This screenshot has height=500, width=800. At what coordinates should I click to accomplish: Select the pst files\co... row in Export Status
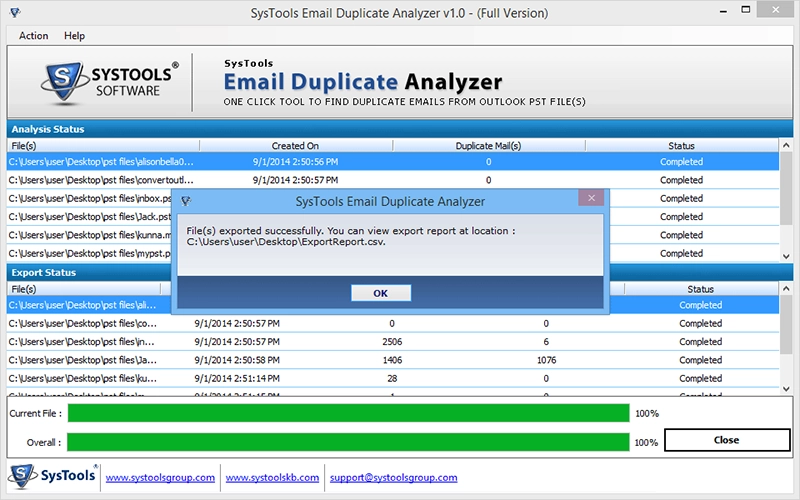[393, 323]
